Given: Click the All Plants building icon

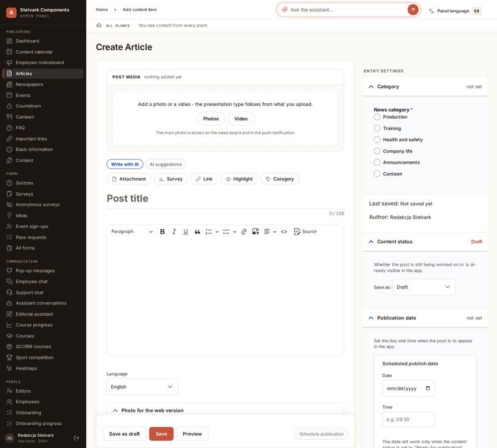Looking at the screenshot, I should [99, 25].
